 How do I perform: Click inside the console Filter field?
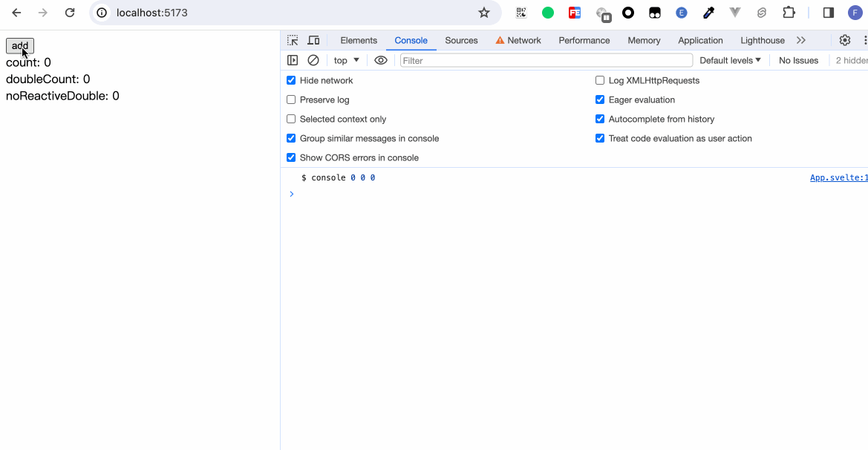546,60
